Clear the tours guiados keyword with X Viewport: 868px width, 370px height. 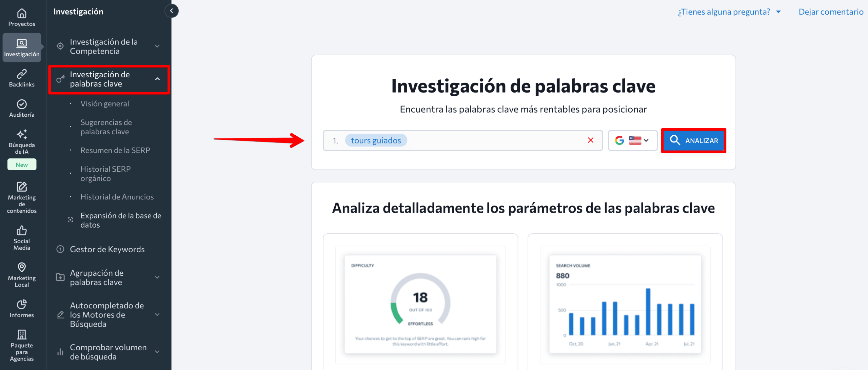(x=590, y=140)
